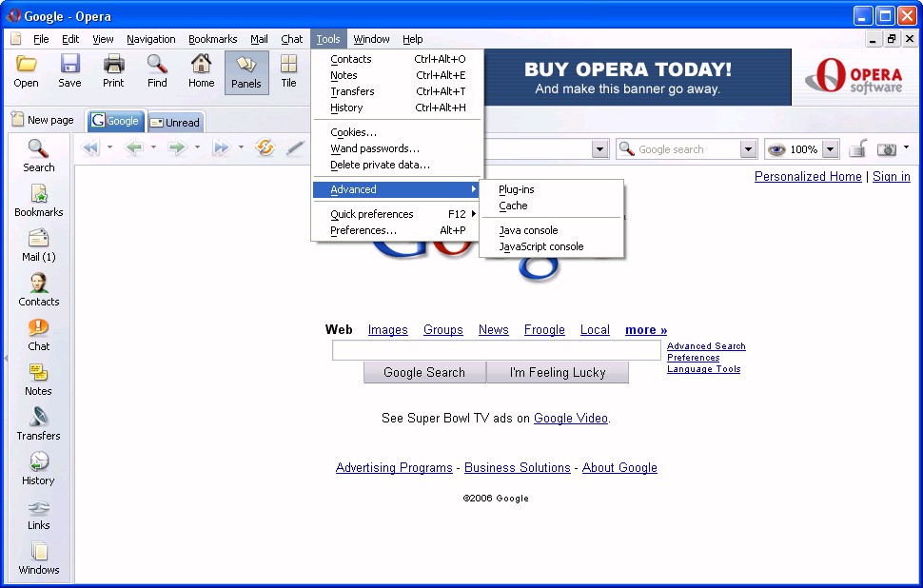Click the Rewind navigation icon
Image resolution: width=923 pixels, height=588 pixels.
90,147
